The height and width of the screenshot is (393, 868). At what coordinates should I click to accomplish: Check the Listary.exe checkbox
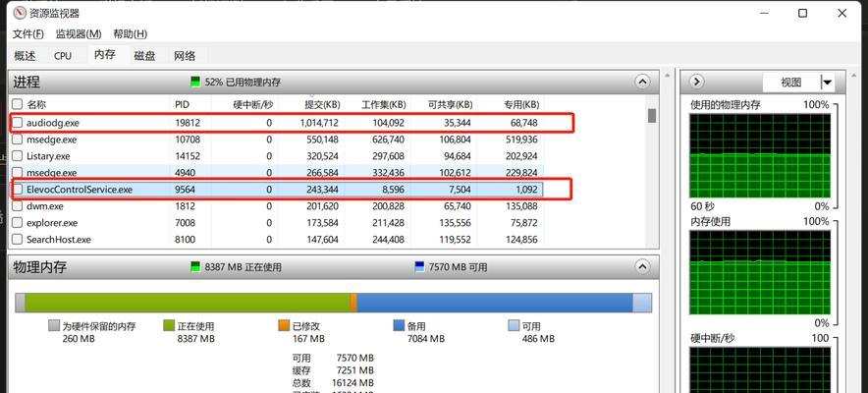point(18,156)
